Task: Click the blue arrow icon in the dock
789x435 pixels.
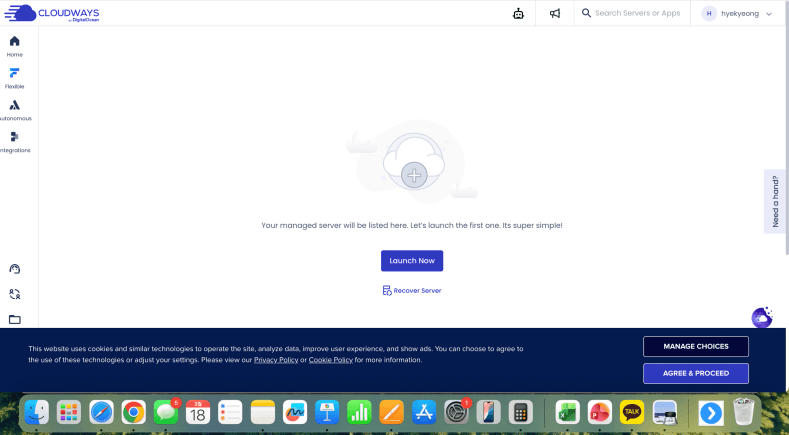Action: coord(711,413)
